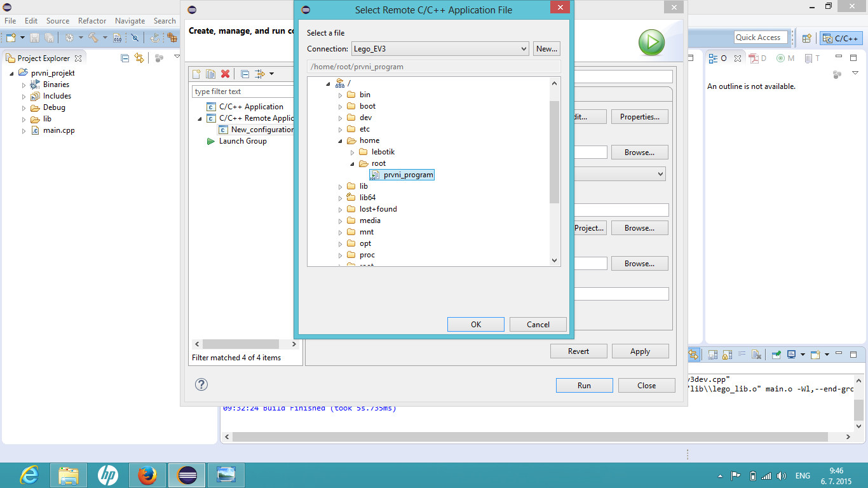Expand the Binaries node in Project Explorer

(24, 85)
